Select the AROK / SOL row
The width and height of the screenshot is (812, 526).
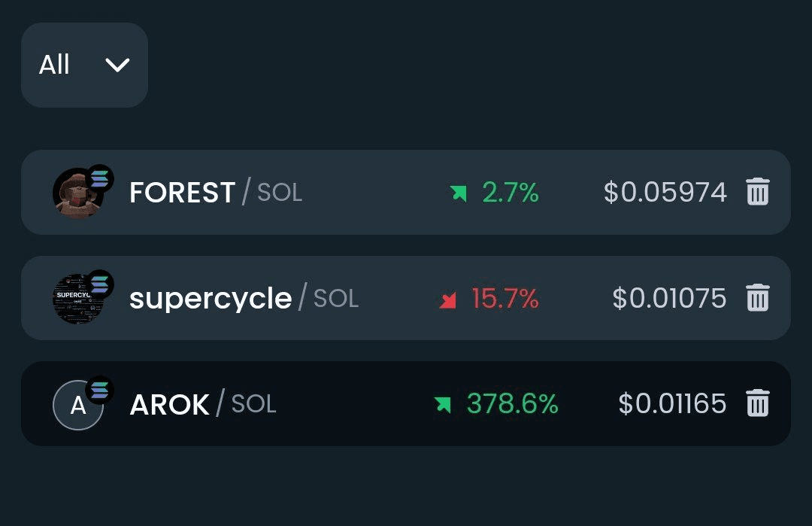(x=406, y=403)
